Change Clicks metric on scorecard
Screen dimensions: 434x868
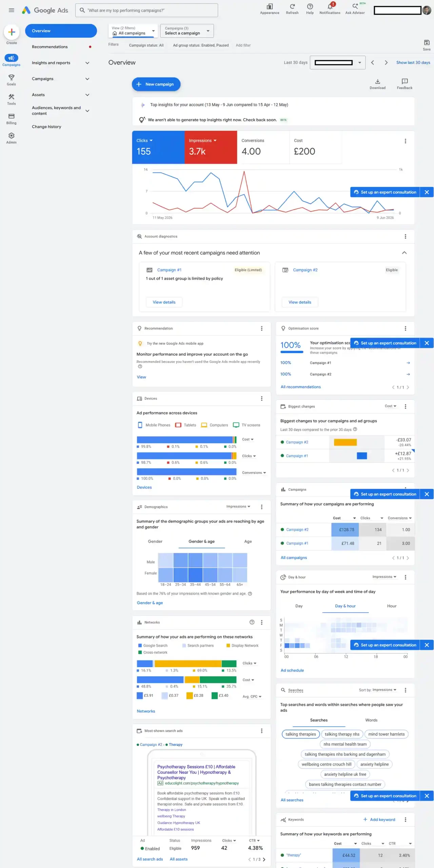tap(144, 140)
